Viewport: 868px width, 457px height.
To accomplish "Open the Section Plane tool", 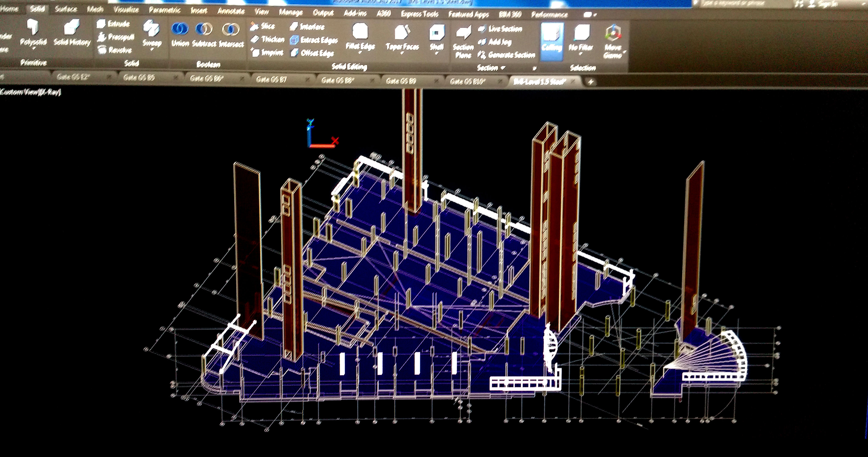I will pos(463,42).
